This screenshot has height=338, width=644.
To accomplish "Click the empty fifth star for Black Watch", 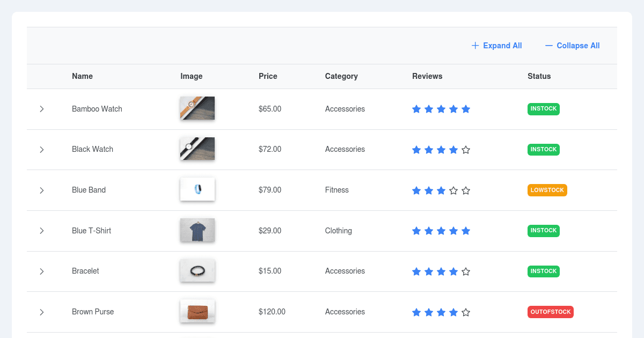I will tap(466, 150).
